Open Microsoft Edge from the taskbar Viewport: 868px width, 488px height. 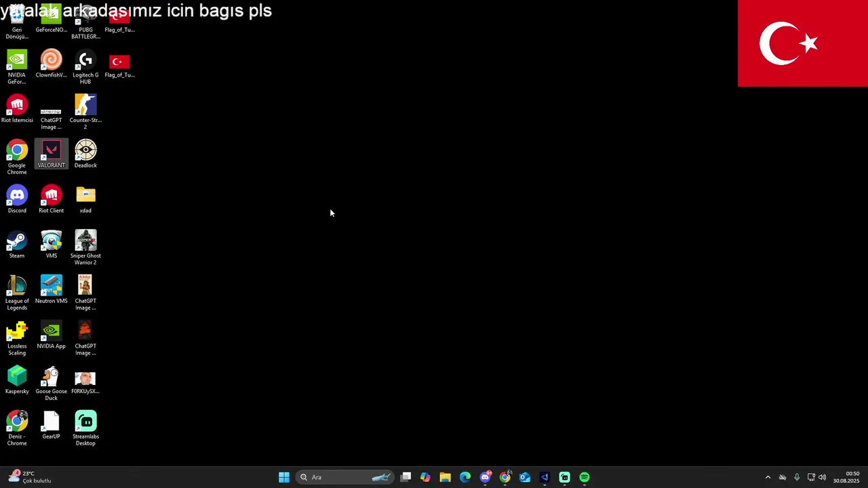pos(465,477)
